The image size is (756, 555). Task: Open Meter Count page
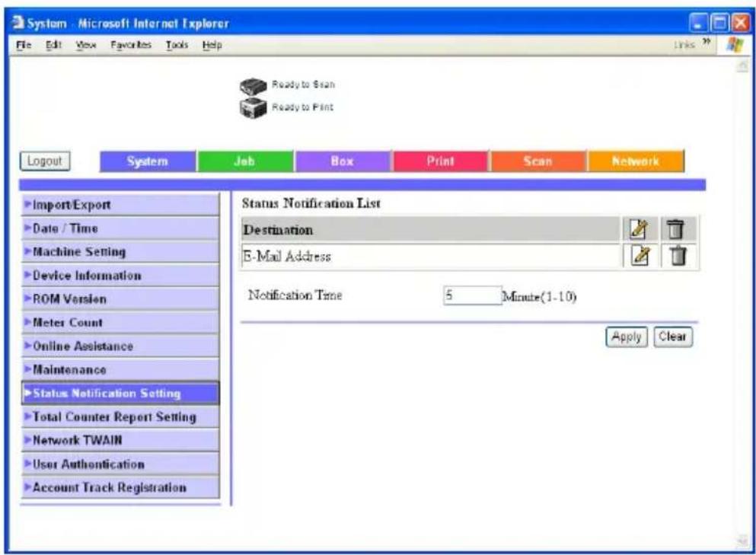tap(120, 323)
